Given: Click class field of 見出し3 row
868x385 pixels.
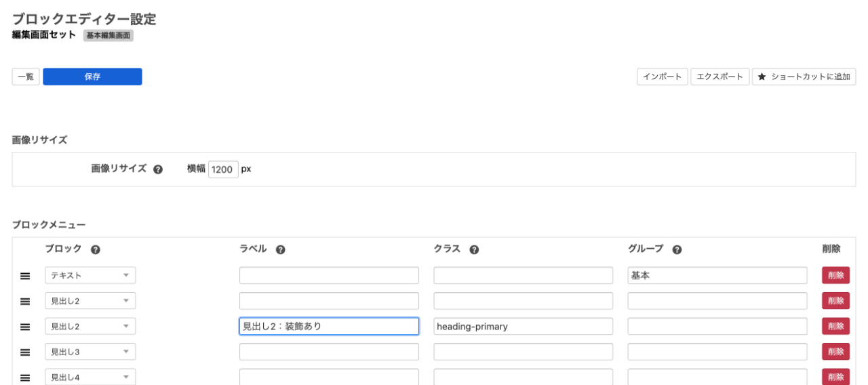Looking at the screenshot, I should 523,352.
